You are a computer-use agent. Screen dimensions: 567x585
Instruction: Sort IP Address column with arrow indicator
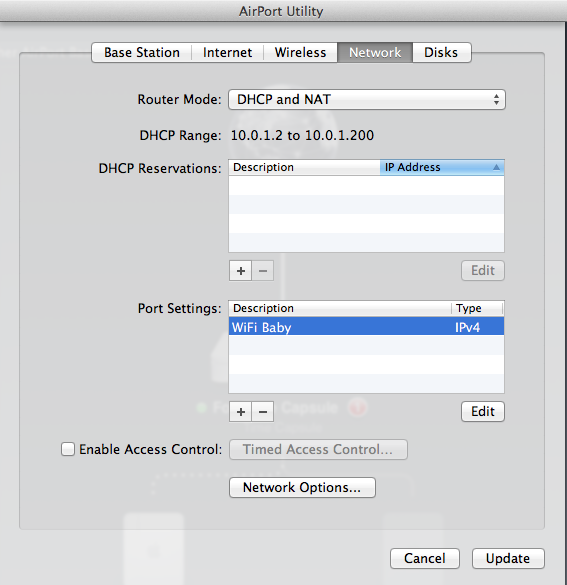point(442,167)
